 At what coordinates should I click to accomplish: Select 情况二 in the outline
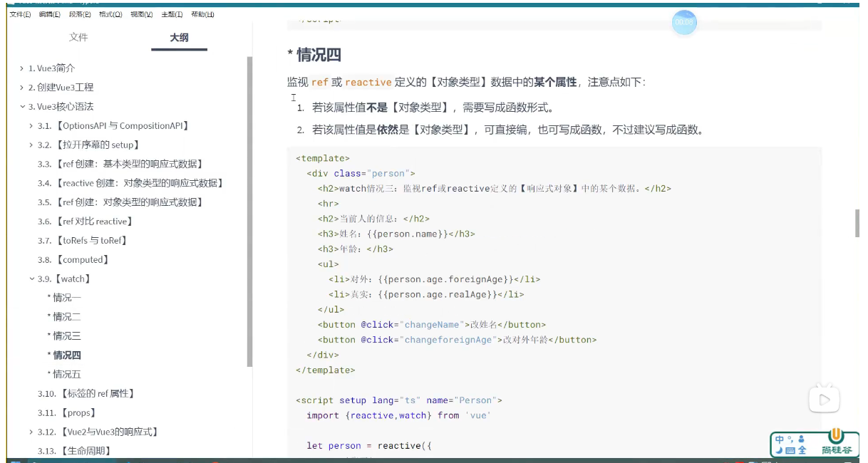[64, 317]
